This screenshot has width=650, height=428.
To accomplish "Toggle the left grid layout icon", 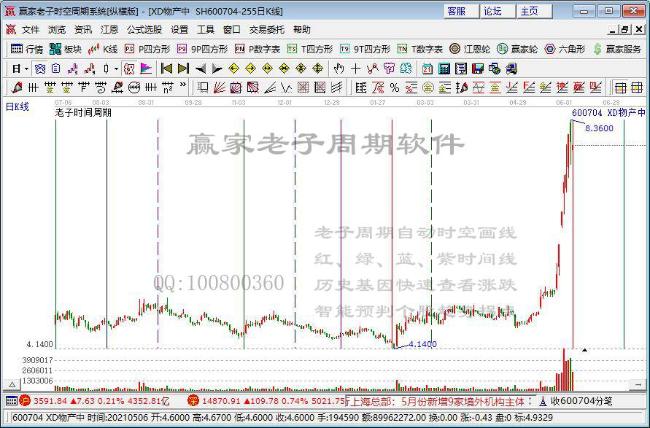I will click(620, 88).
